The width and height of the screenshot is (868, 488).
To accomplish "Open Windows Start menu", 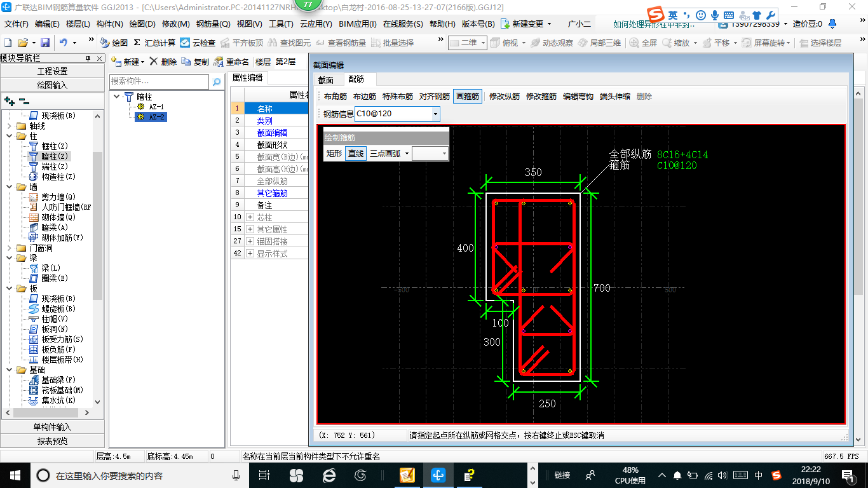I will coord(15,475).
